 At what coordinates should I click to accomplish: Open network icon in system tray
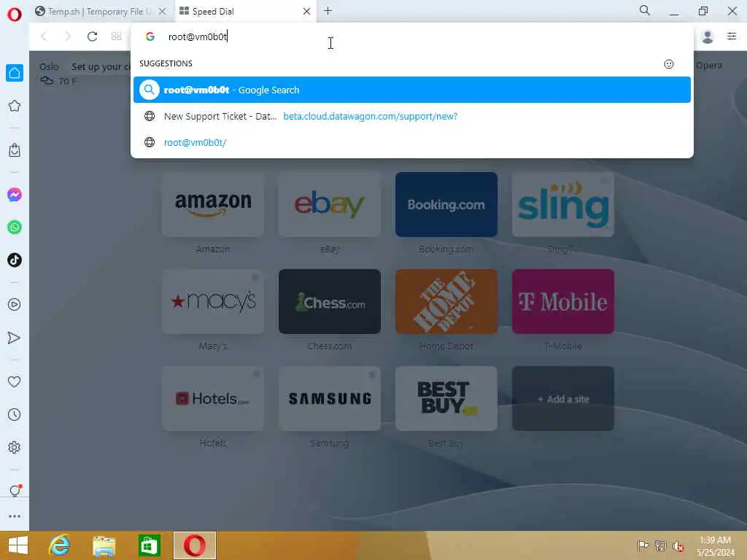pyautogui.click(x=660, y=545)
